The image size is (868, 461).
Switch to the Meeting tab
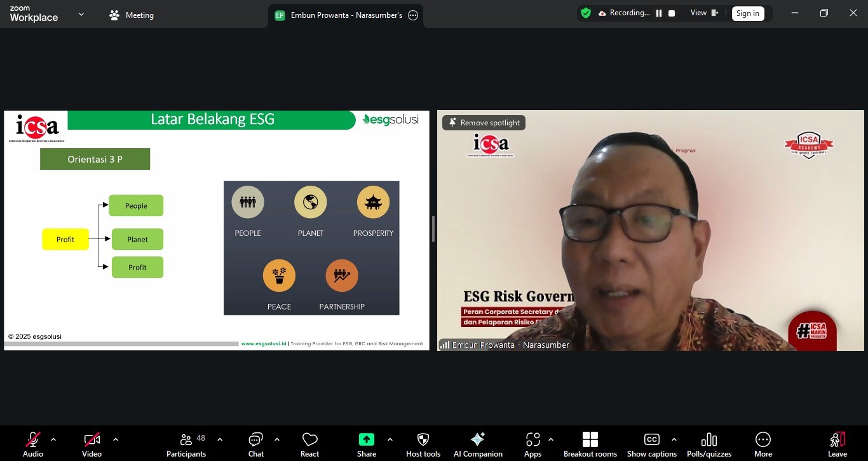pos(132,15)
